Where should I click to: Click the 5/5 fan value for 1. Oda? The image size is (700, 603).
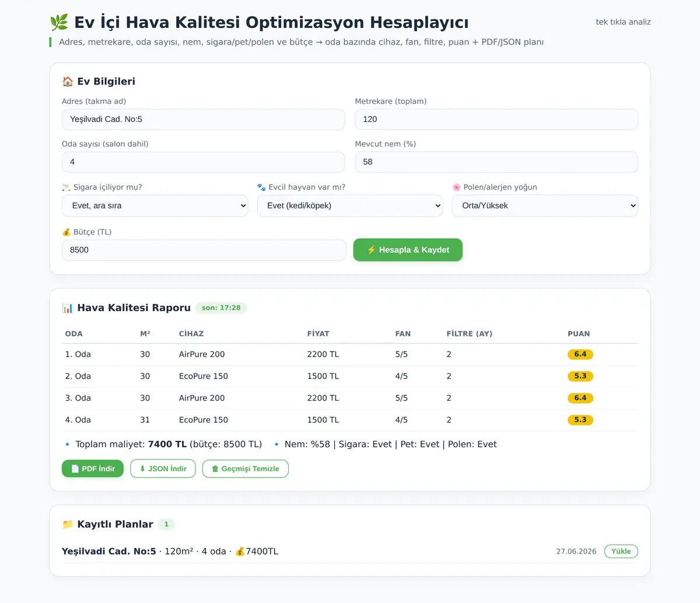[401, 355]
